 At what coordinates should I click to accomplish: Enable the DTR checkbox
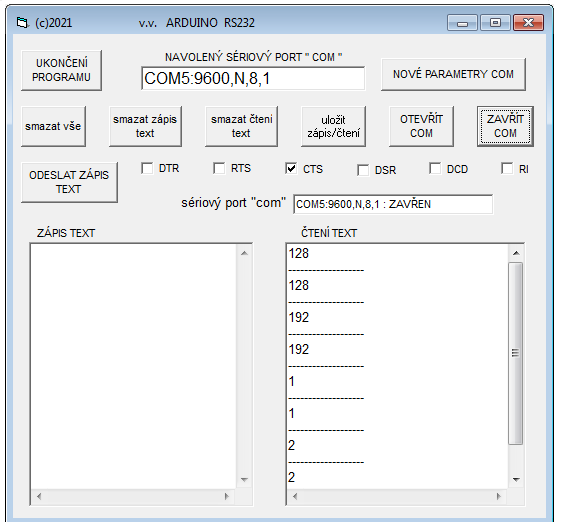[147, 168]
